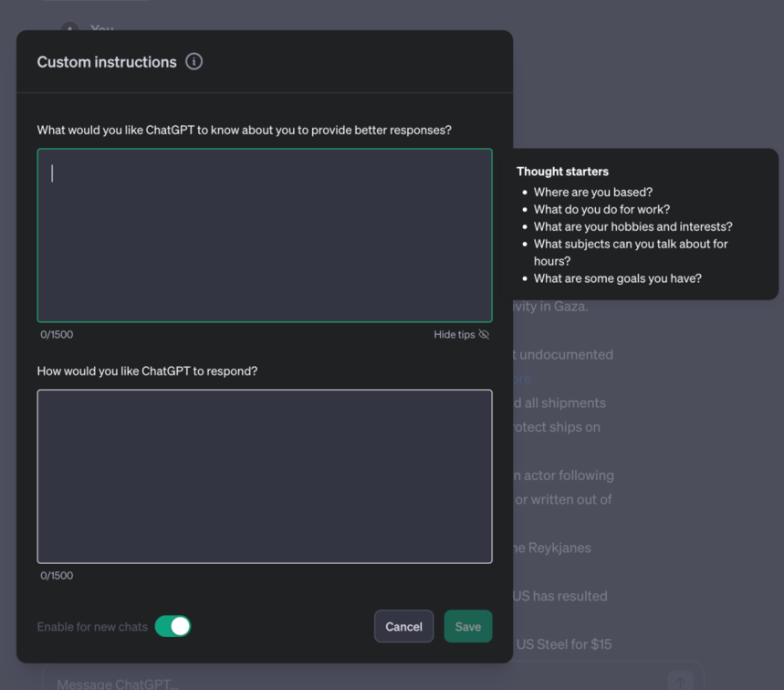
Task: Click the Hide tips text link
Action: (x=454, y=334)
